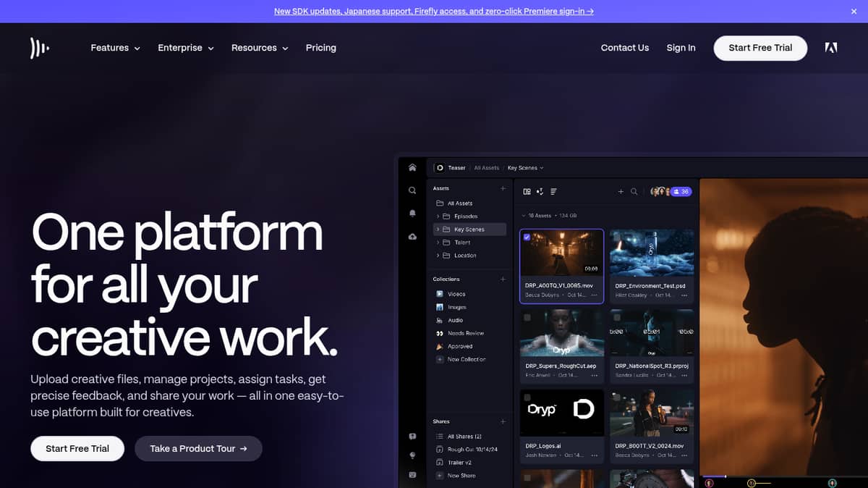The width and height of the screenshot is (868, 488).
Task: Open the Key Scenes breadcrumb dropdown
Action: click(x=525, y=168)
